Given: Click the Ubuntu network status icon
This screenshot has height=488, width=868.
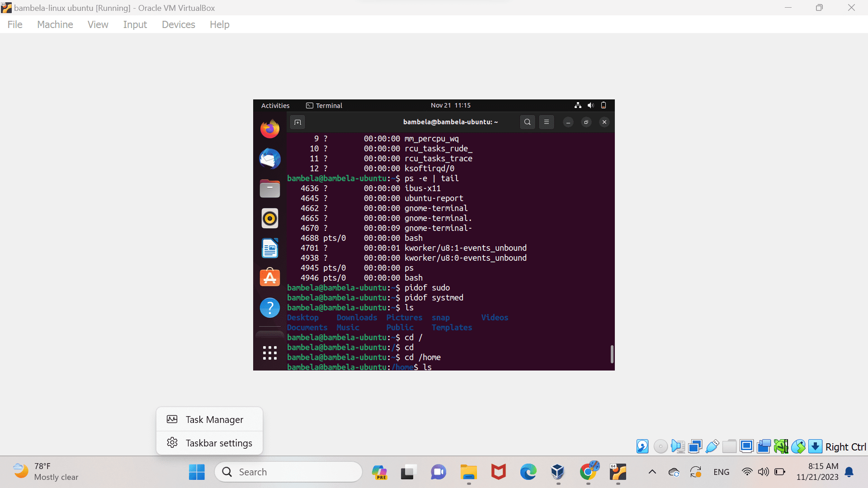Looking at the screenshot, I should [578, 105].
